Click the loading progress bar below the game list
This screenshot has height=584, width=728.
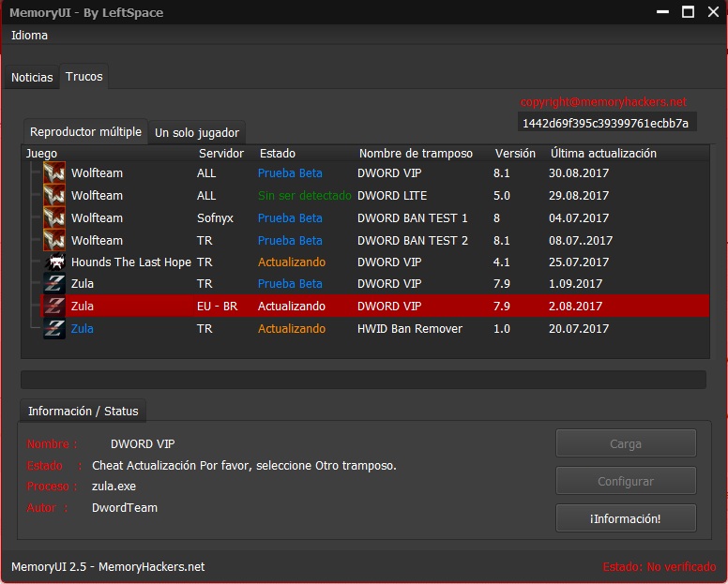364,380
